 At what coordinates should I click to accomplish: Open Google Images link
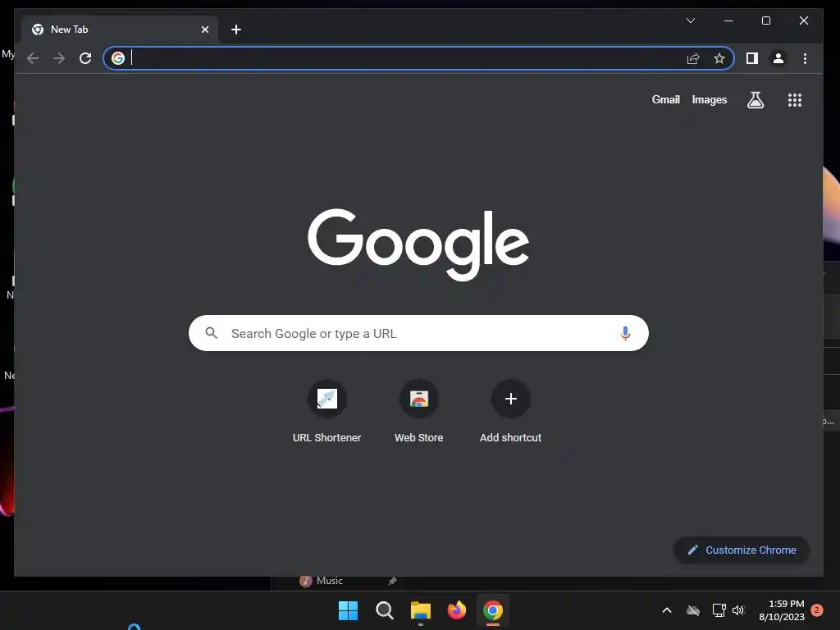[710, 99]
